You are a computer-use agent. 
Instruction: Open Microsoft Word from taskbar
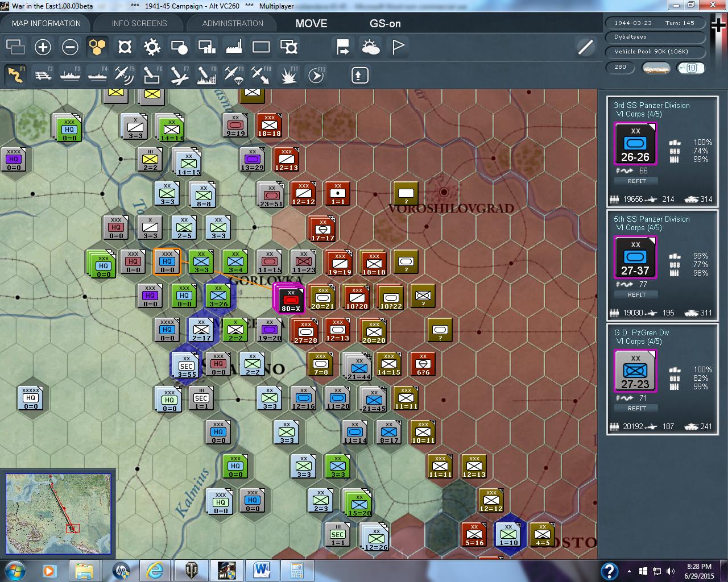(262, 570)
